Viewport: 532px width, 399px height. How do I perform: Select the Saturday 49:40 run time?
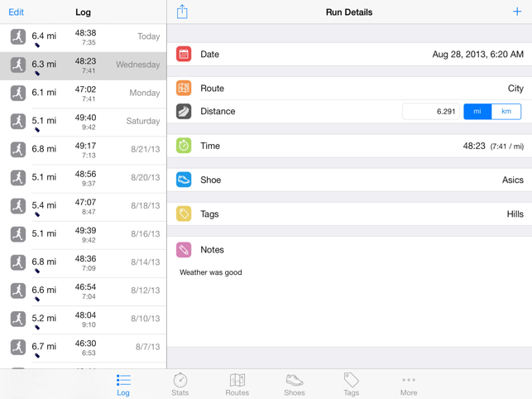pos(85,118)
